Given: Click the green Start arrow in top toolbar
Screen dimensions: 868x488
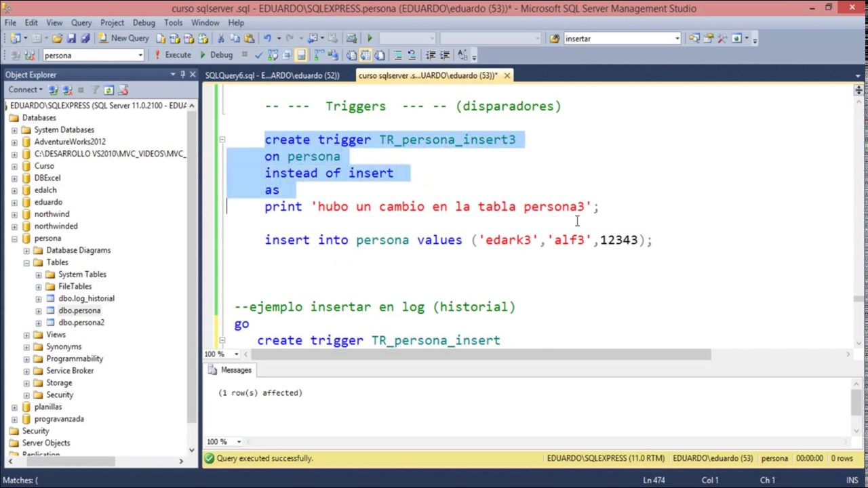Looking at the screenshot, I should tap(370, 39).
